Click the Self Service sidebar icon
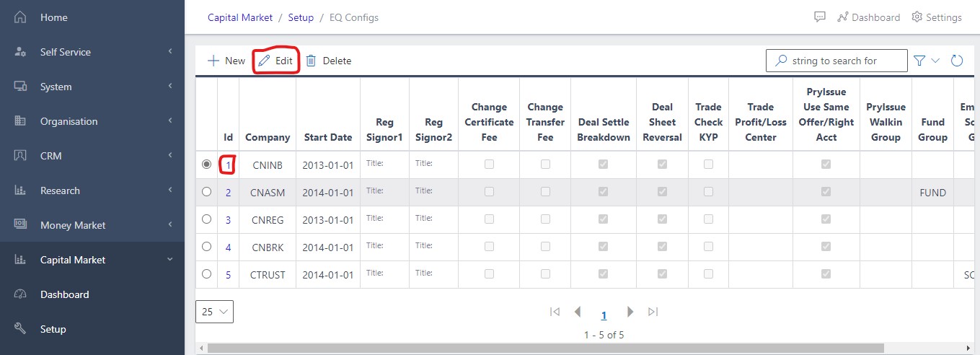 click(20, 52)
